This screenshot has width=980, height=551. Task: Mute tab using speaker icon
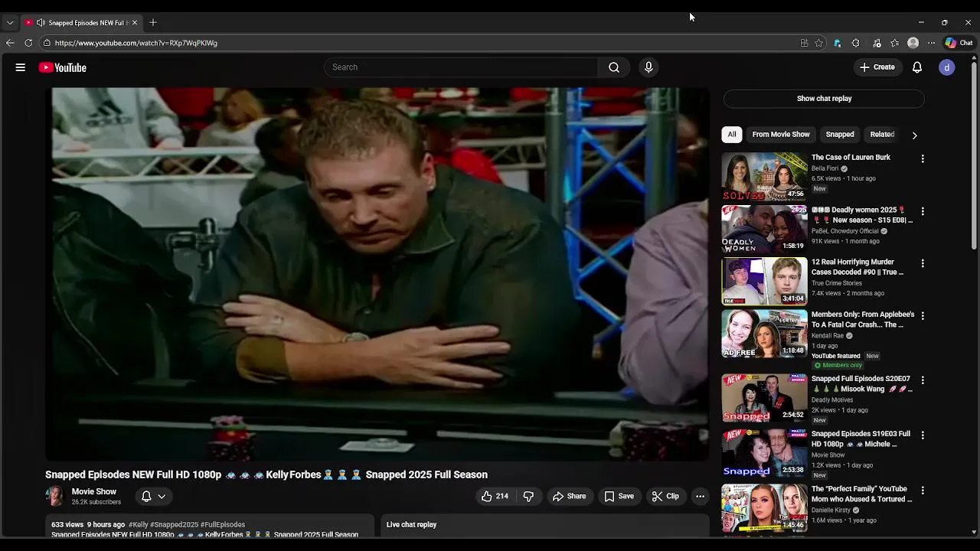pyautogui.click(x=41, y=22)
